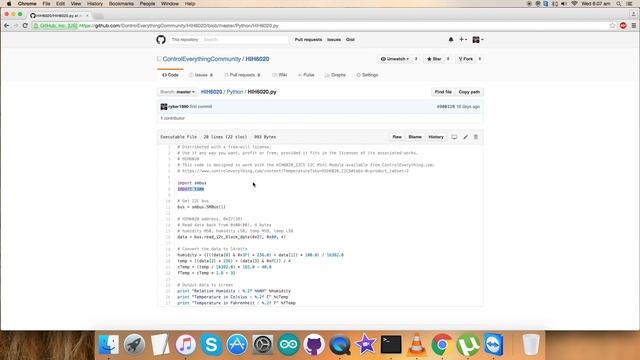Open QuickTime Player from the dock

pyautogui.click(x=340, y=344)
